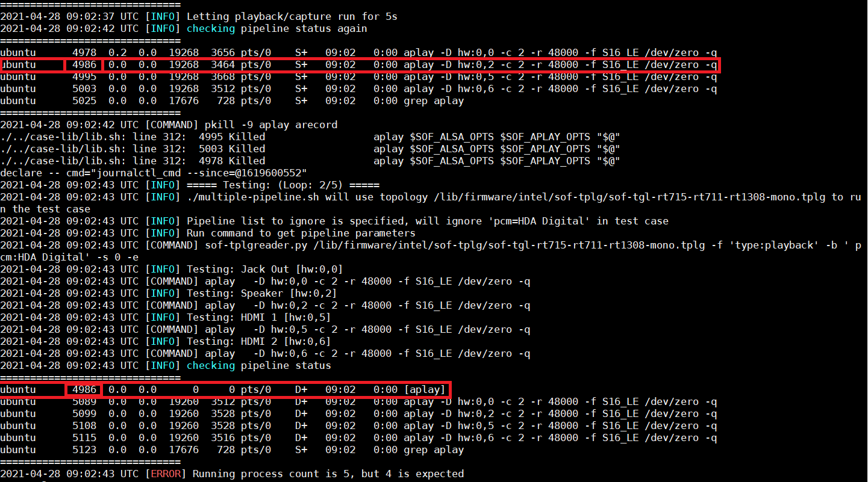Click the command text "pkill -9 aplay arecord"
The height and width of the screenshot is (482, 868).
(x=271, y=125)
